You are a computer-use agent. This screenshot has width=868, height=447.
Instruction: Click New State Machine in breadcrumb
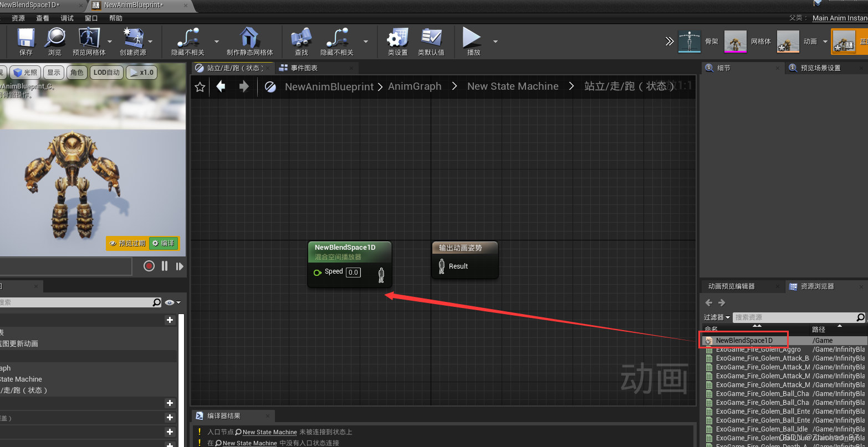click(x=513, y=86)
